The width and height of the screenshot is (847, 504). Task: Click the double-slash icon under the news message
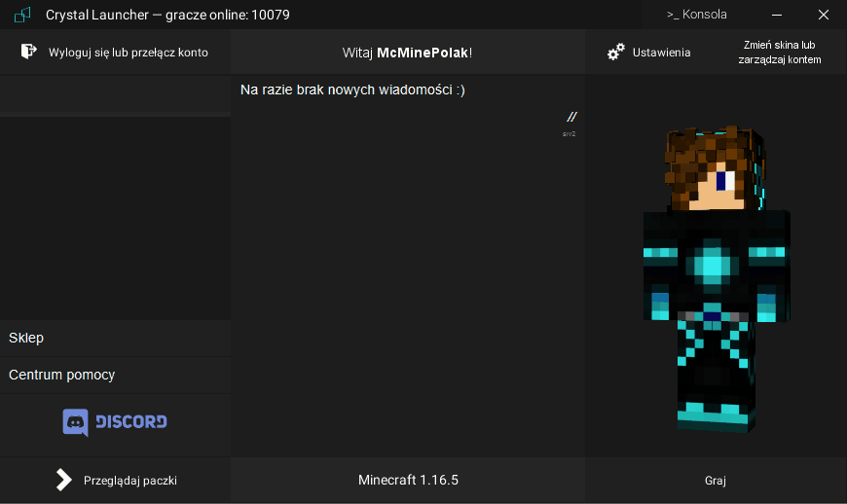[571, 117]
